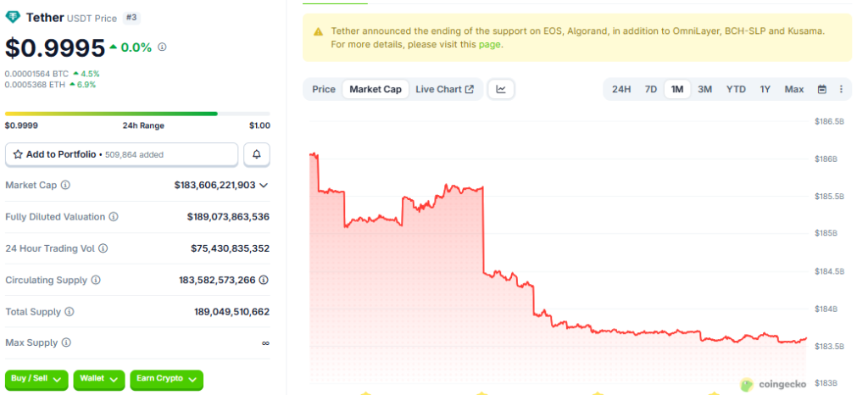The width and height of the screenshot is (868, 395).
Task: Set chart range to Max
Action: tap(794, 89)
